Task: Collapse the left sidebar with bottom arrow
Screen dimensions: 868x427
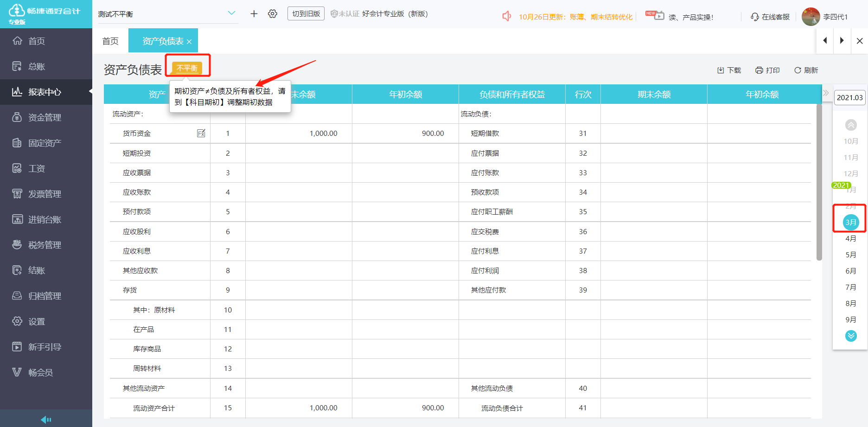Action: [46, 420]
